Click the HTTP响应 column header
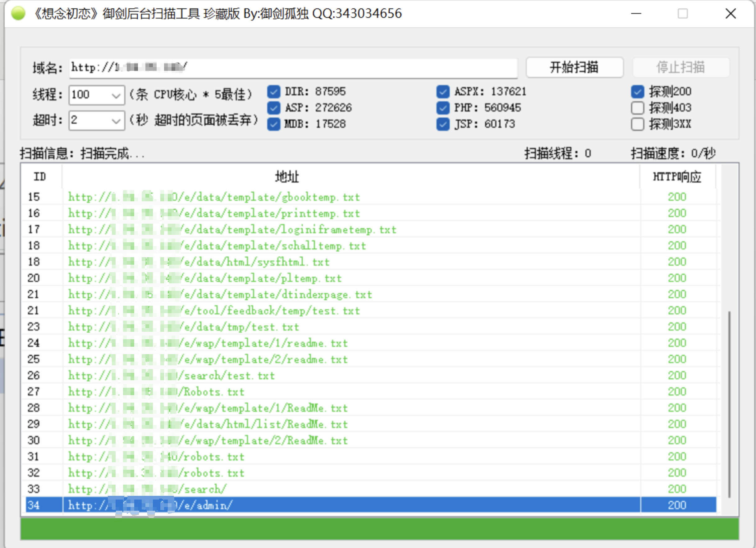This screenshot has height=548, width=756. point(677,177)
